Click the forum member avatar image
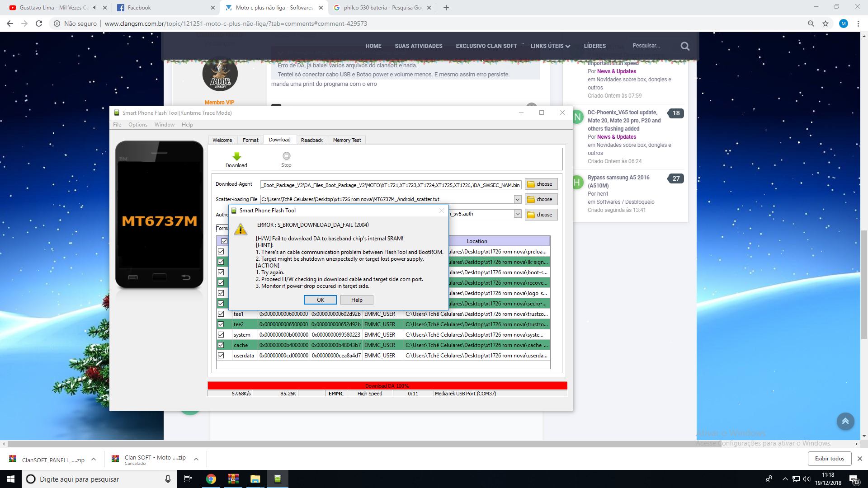The image size is (868, 488). pyautogui.click(x=220, y=74)
